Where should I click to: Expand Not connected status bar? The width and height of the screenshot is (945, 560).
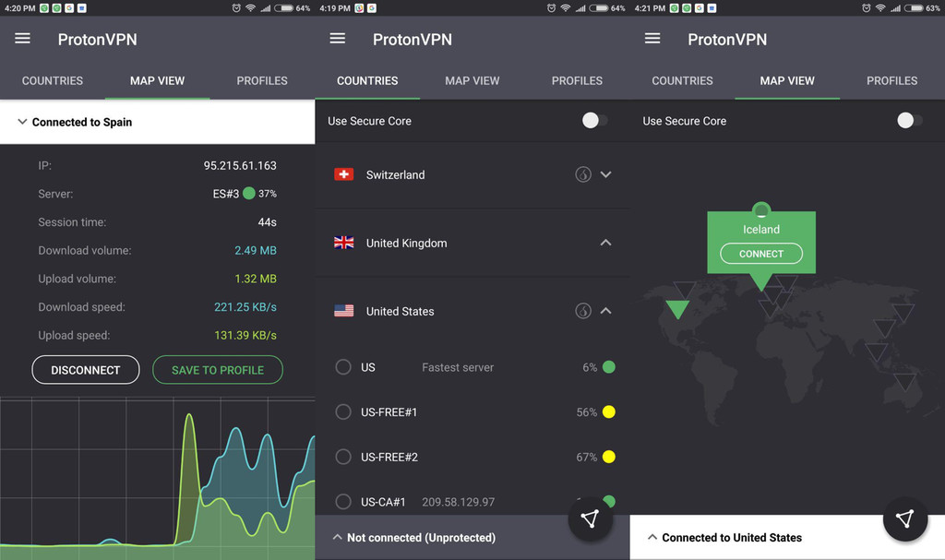pos(338,537)
